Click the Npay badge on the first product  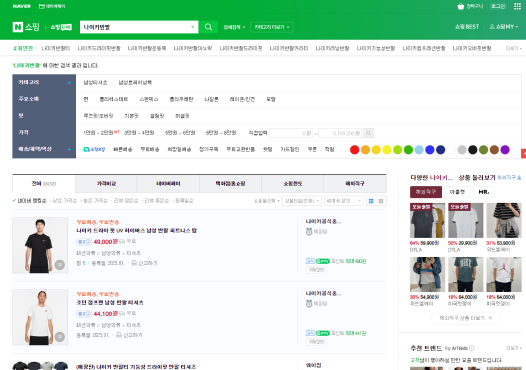click(x=322, y=261)
